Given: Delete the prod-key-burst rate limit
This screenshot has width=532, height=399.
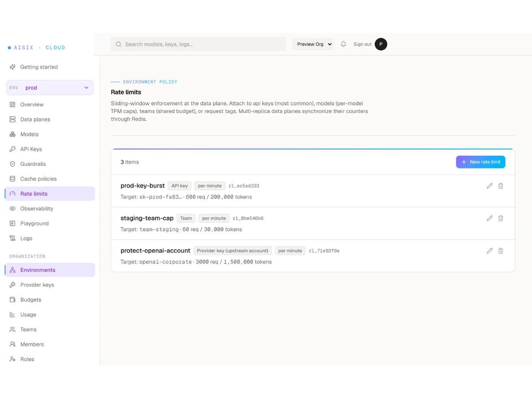Looking at the screenshot, I should [x=501, y=186].
